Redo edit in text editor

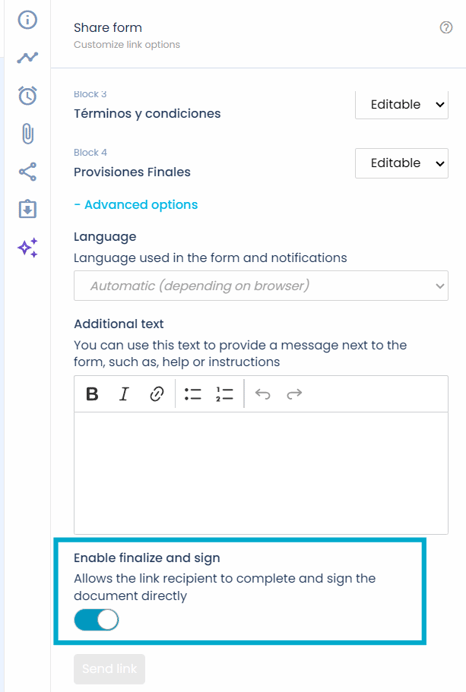(x=294, y=394)
